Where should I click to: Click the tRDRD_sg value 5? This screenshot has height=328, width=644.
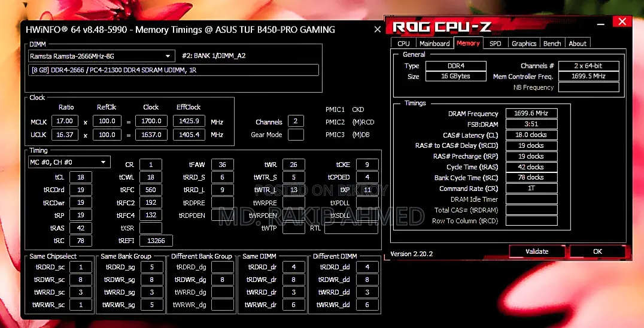(151, 267)
